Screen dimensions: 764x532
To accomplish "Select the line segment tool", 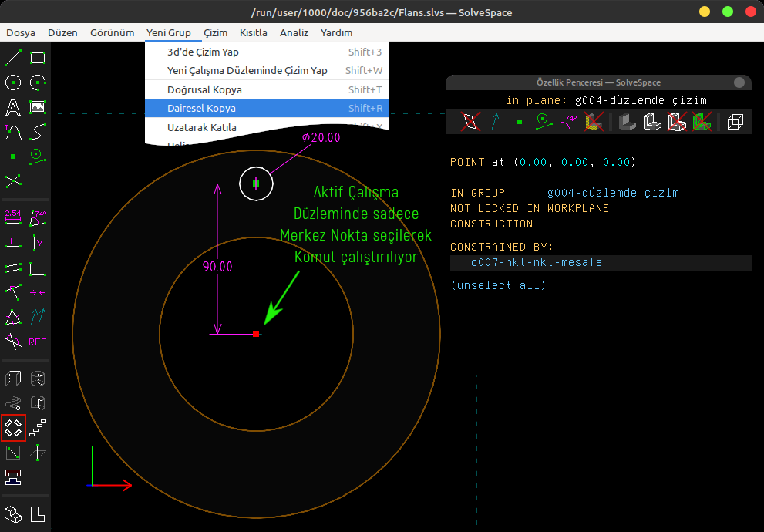I will point(13,58).
